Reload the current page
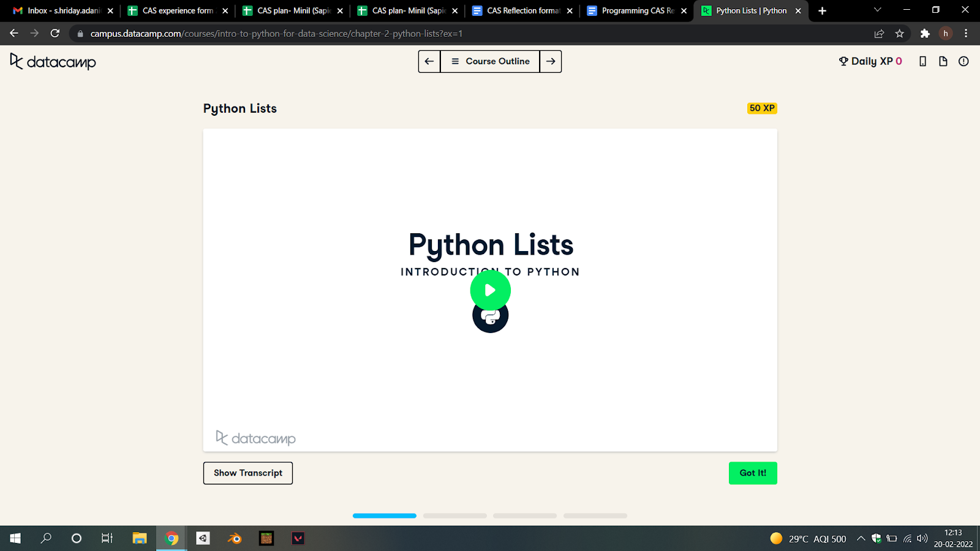The height and width of the screenshot is (551, 980). click(x=55, y=34)
